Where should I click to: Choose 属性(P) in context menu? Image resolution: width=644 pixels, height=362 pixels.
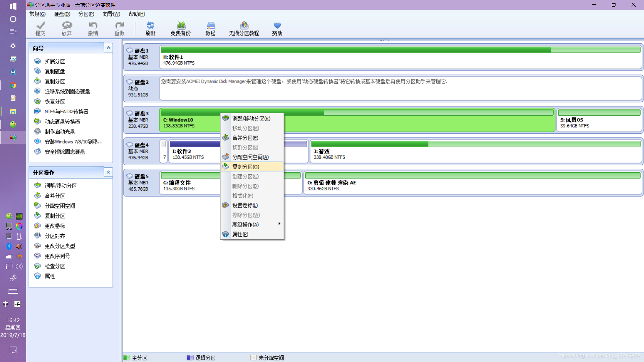(252, 234)
